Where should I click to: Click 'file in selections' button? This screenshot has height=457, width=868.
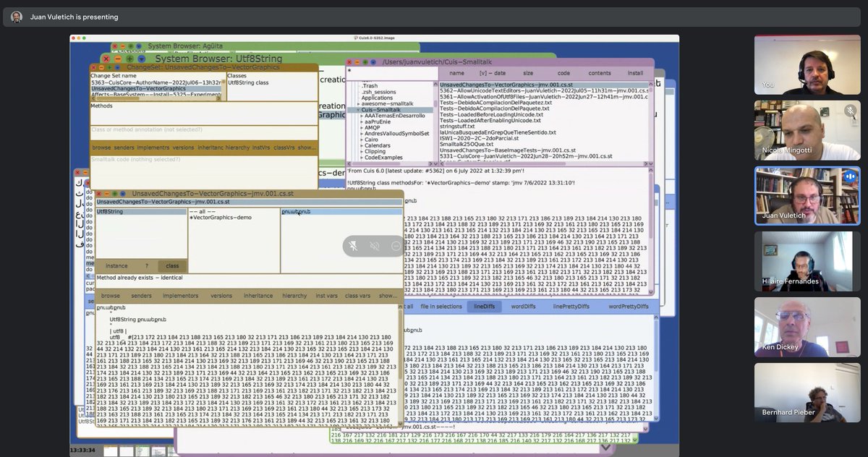pyautogui.click(x=441, y=307)
